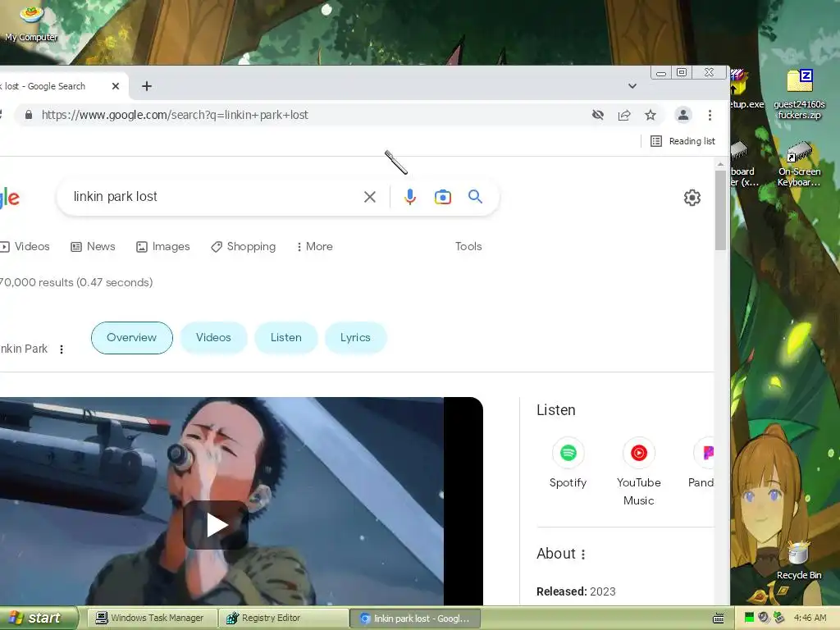Click the linkin park lost Chrome taskbar button
Screen dimensions: 840x630
(x=415, y=619)
